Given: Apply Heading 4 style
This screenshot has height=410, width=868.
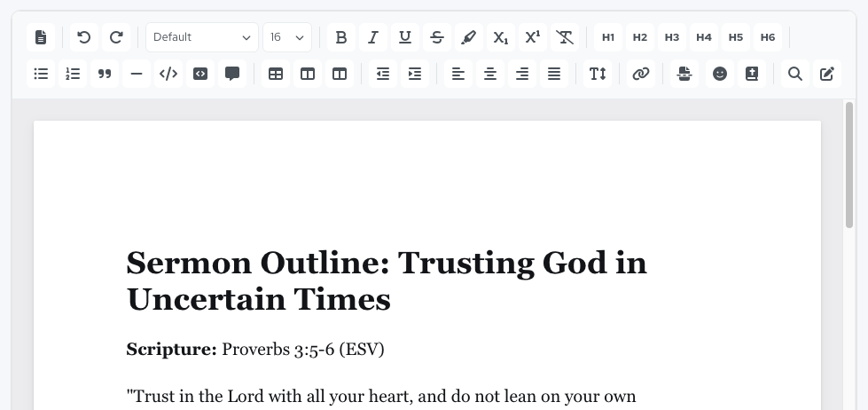Looking at the screenshot, I should tap(704, 37).
